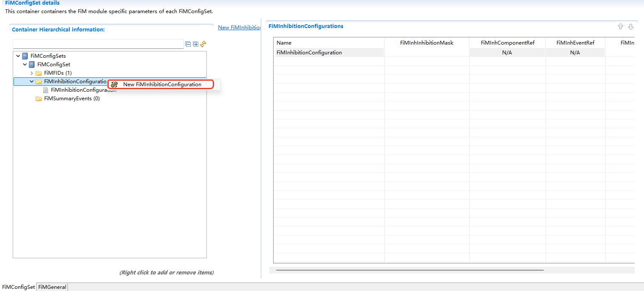
Task: Click the search field above the hierarchy tree
Action: (x=98, y=44)
